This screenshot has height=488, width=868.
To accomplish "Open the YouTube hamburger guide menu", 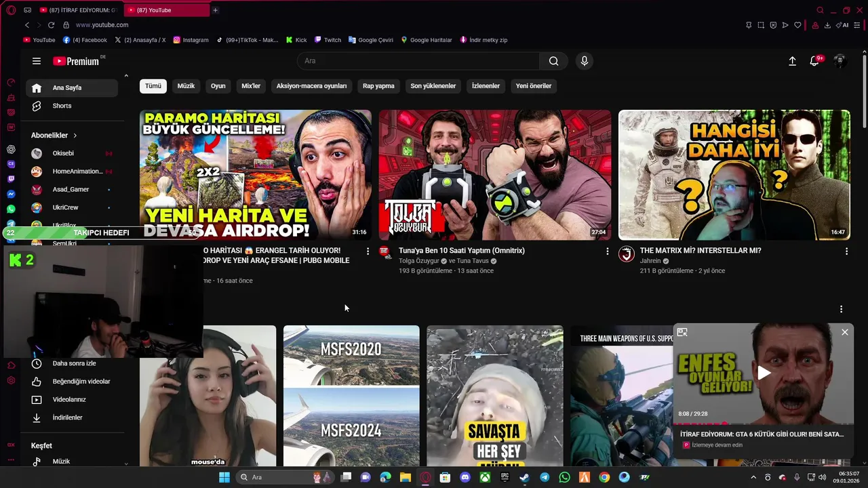I will [37, 61].
